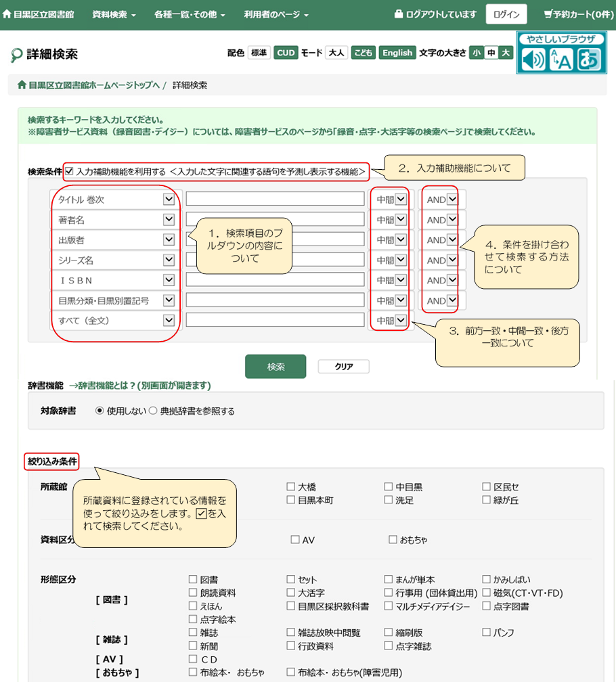Image resolution: width=616 pixels, height=682 pixels.
Task: Check the 布絵本・おもちゃ(障害児用) checkbox
Action: (x=290, y=672)
